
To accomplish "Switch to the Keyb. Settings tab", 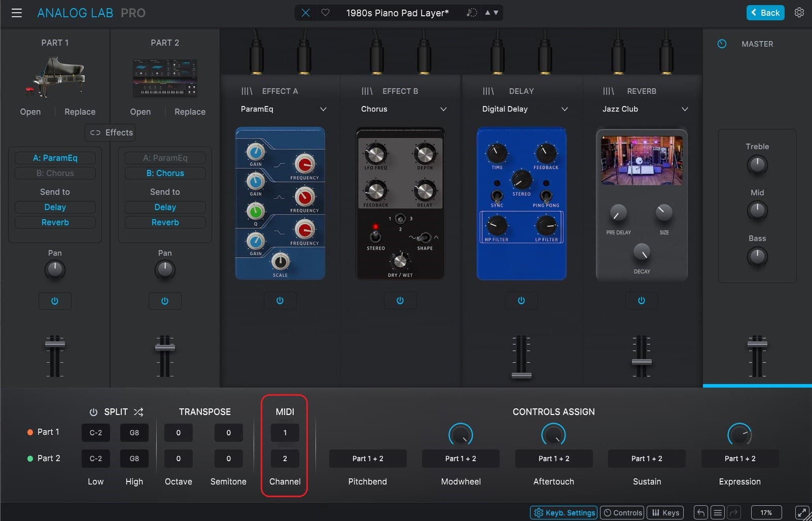I will coord(564,512).
